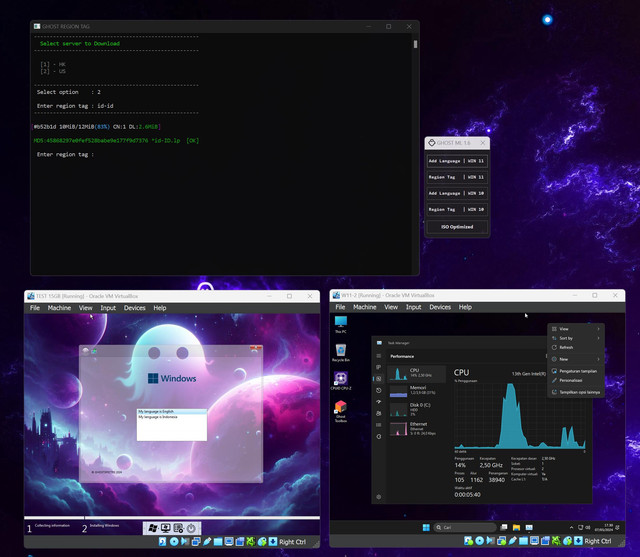Viewport: 640px width, 557px height.
Task: Click hard disk status icon in TEST VM
Action: [162, 541]
